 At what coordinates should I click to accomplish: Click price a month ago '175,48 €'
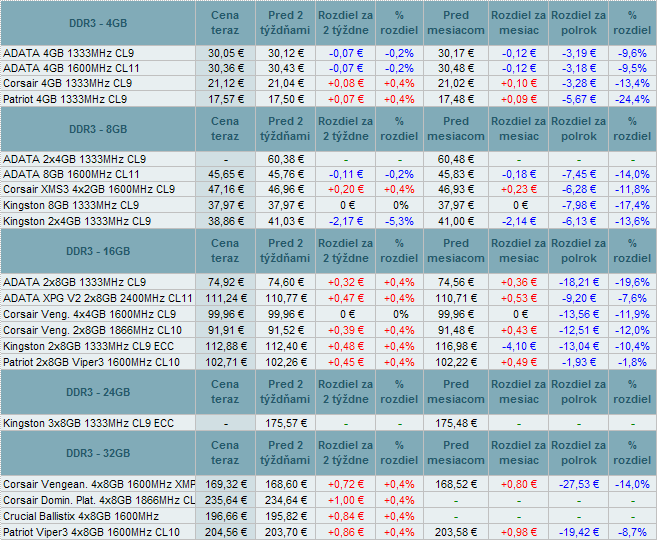[x=456, y=423]
